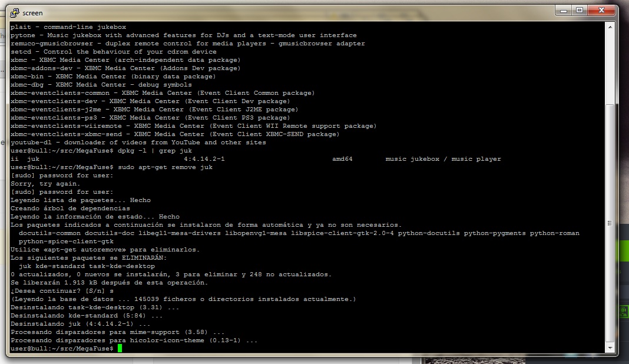Image resolution: width=629 pixels, height=364 pixels.
Task: Close the screen terminal window
Action: tap(601, 11)
